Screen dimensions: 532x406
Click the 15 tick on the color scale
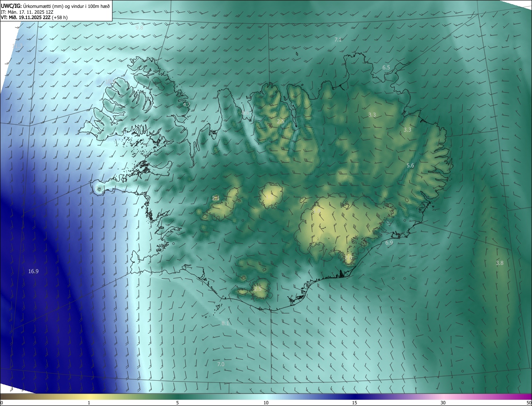tap(355, 403)
